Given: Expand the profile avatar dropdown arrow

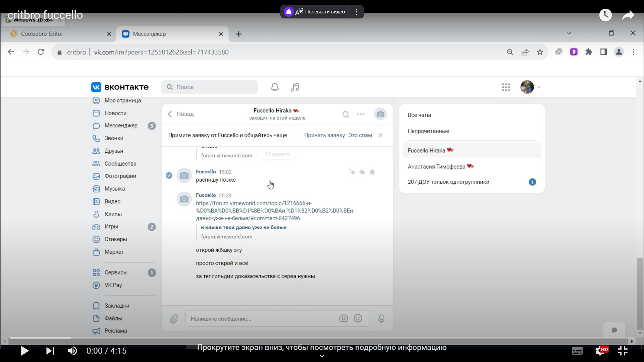Looking at the screenshot, I should point(539,87).
